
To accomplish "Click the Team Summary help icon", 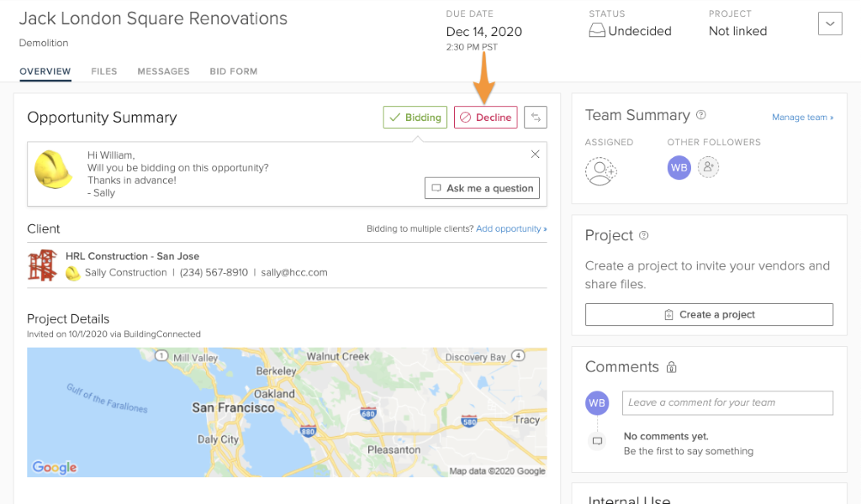I will pos(701,115).
